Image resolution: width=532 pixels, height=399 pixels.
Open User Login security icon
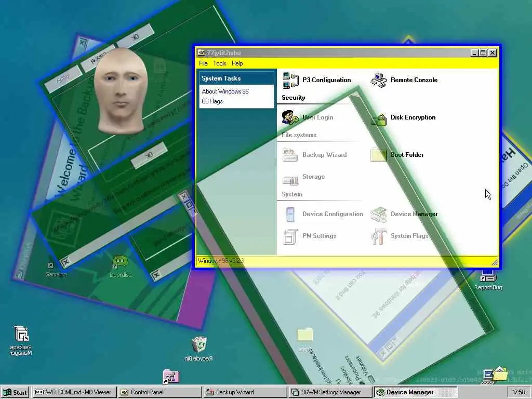[290, 117]
